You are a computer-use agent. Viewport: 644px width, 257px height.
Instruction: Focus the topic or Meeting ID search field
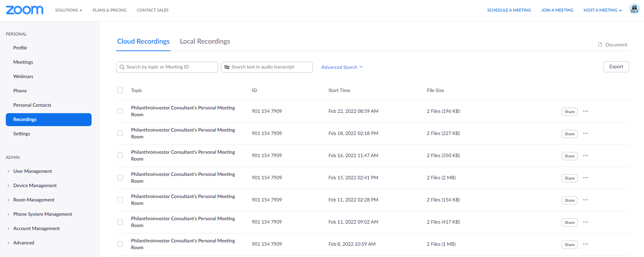[x=167, y=67]
